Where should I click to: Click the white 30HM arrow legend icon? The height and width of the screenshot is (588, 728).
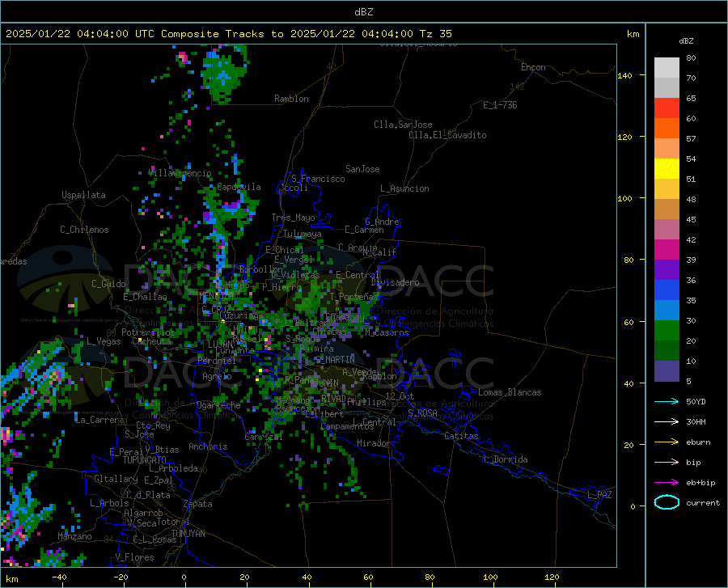tap(667, 422)
